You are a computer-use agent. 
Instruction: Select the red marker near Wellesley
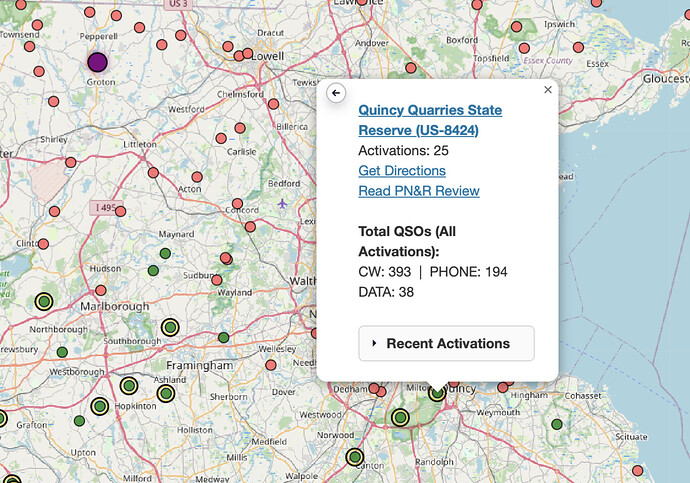(x=269, y=366)
